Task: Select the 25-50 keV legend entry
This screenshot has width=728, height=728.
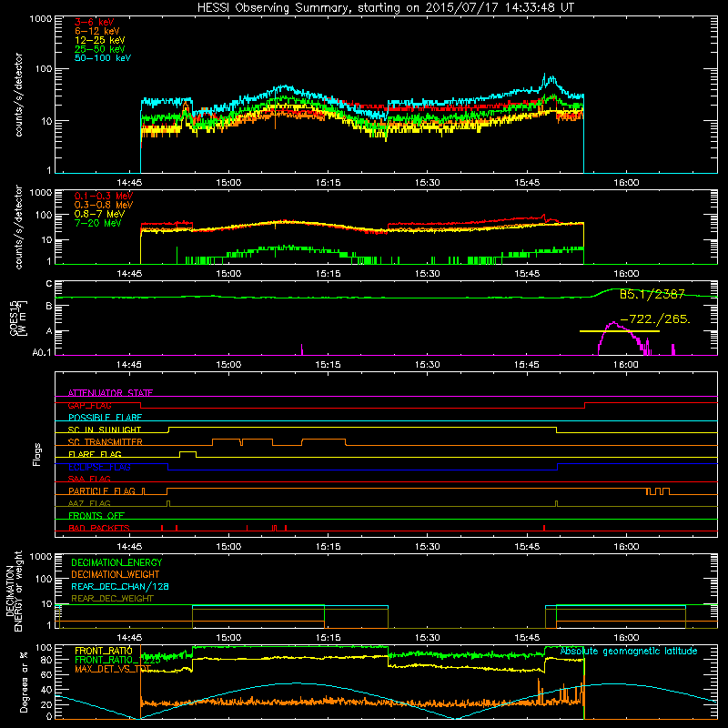Action: point(99,49)
